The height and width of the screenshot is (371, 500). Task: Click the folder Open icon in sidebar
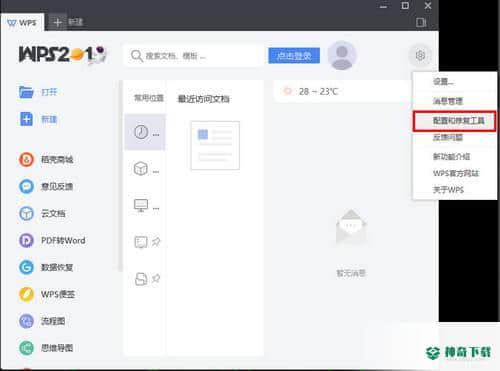26,92
